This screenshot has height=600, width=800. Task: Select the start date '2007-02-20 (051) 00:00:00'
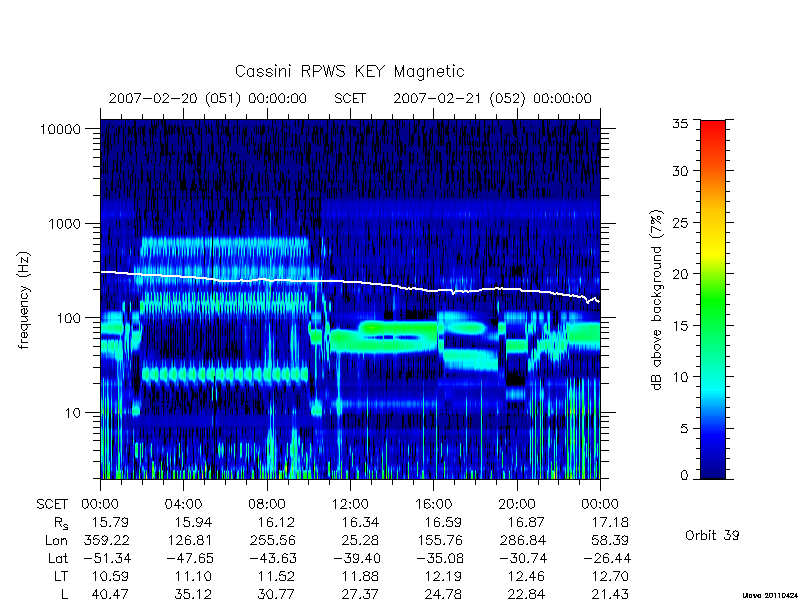[x=208, y=98]
